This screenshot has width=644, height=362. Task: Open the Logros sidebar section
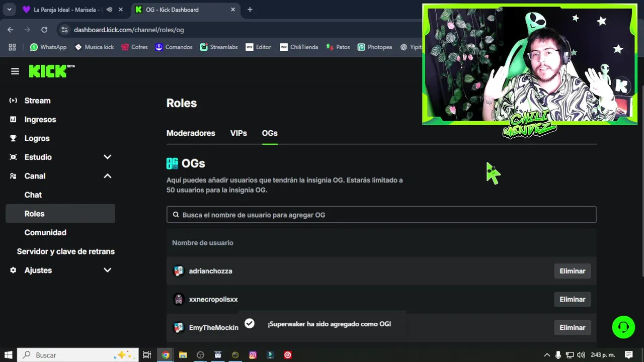[37, 138]
